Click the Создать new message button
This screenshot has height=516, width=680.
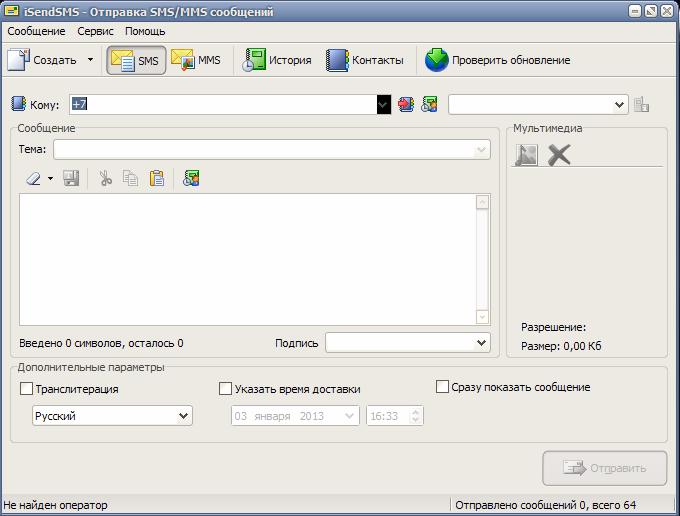[x=42, y=60]
